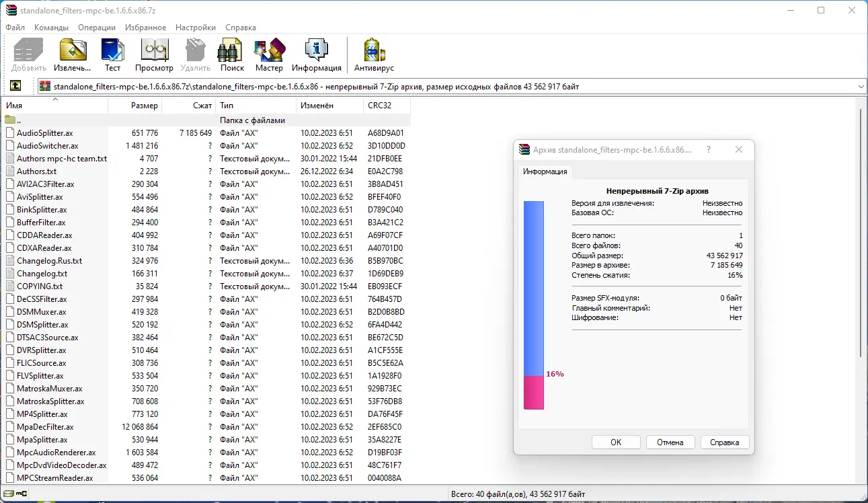Sort by the Размер column header
Screen dimensions: 868x503
(135, 106)
